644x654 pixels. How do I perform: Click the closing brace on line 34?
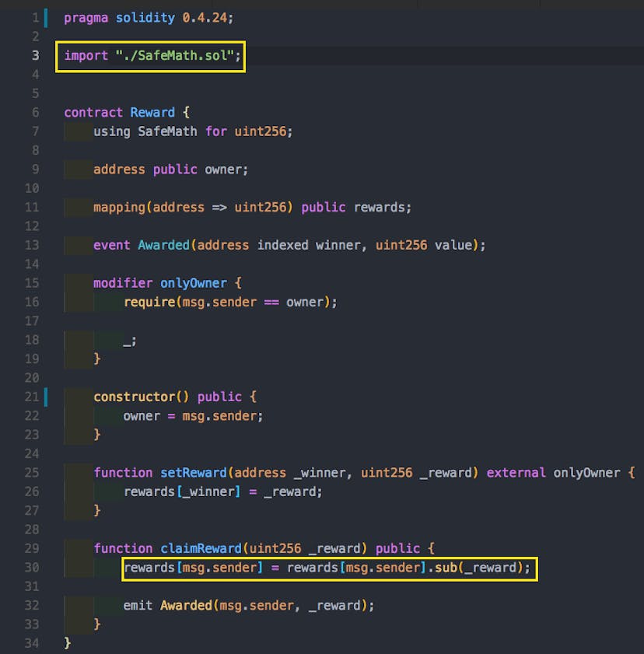(66, 643)
